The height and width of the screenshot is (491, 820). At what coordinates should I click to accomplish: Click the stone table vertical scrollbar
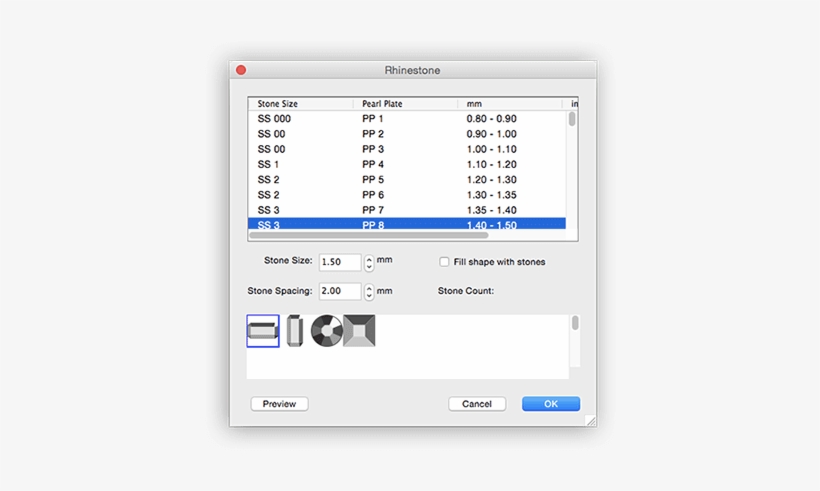[572, 119]
